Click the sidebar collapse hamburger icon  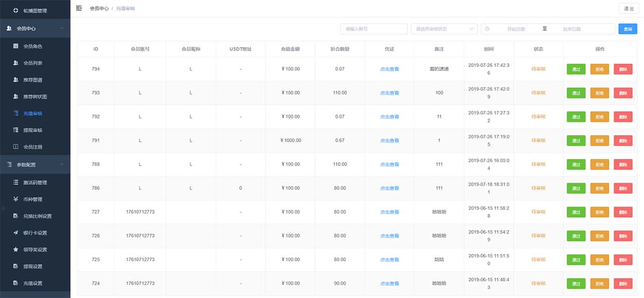coord(79,8)
